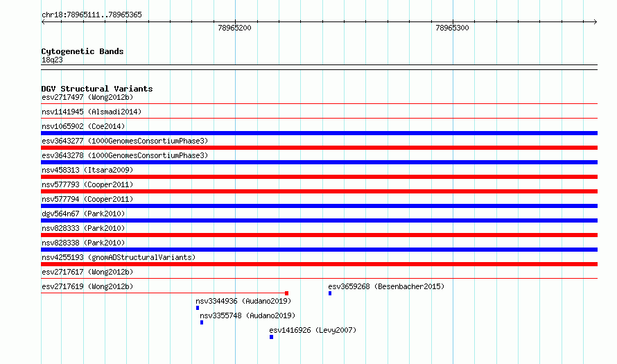Click red bar of nsv458313 feature

coord(319,177)
